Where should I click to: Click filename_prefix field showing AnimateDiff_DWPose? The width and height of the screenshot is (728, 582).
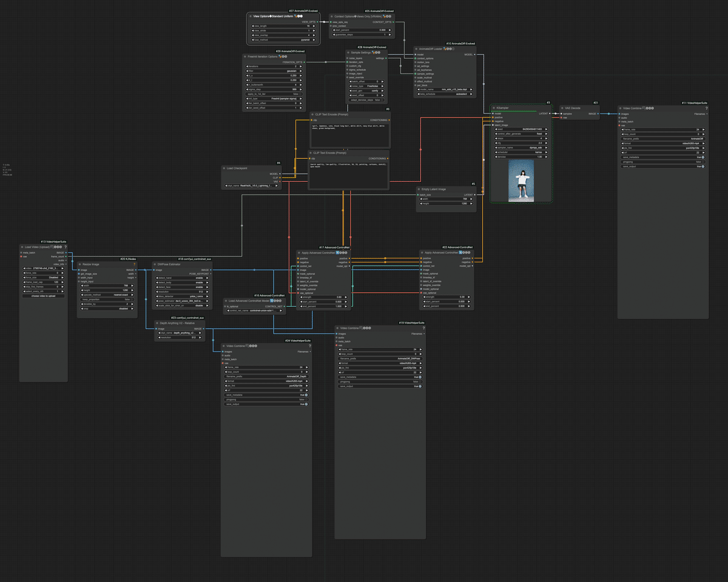(x=380, y=358)
